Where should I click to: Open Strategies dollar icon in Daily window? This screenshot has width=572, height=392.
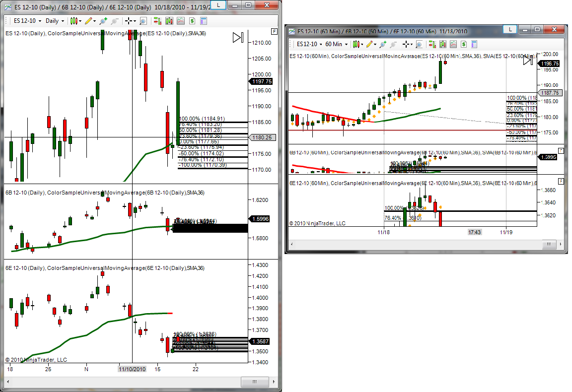point(192,21)
